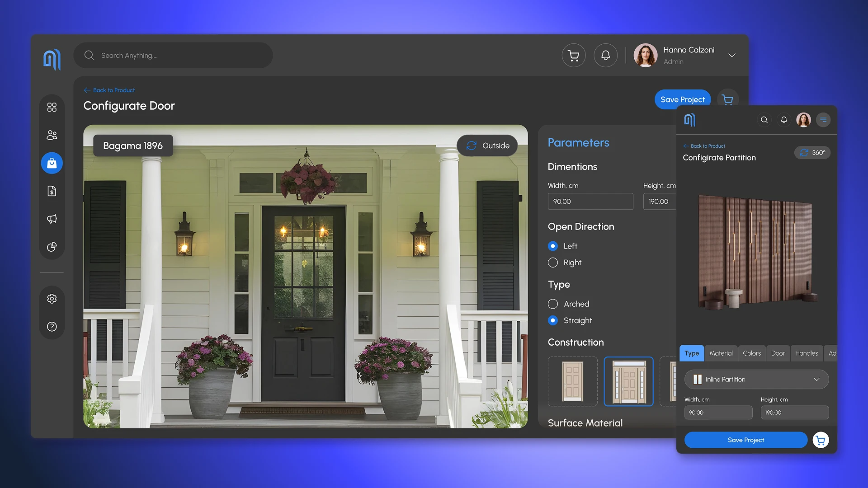The image size is (868, 488).
Task: Click the invoice document icon in sidebar
Action: pyautogui.click(x=52, y=191)
